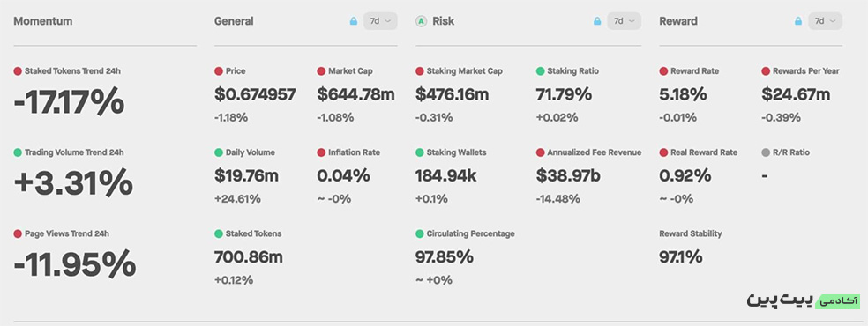Click the -1.18% price change
Screen dimensions: 868x326
click(x=231, y=118)
